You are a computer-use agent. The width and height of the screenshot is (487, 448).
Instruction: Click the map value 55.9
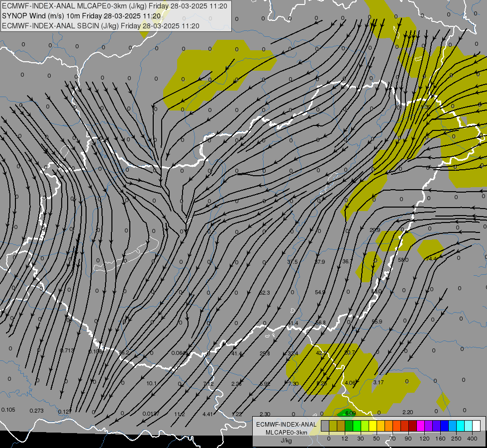[x=377, y=322]
